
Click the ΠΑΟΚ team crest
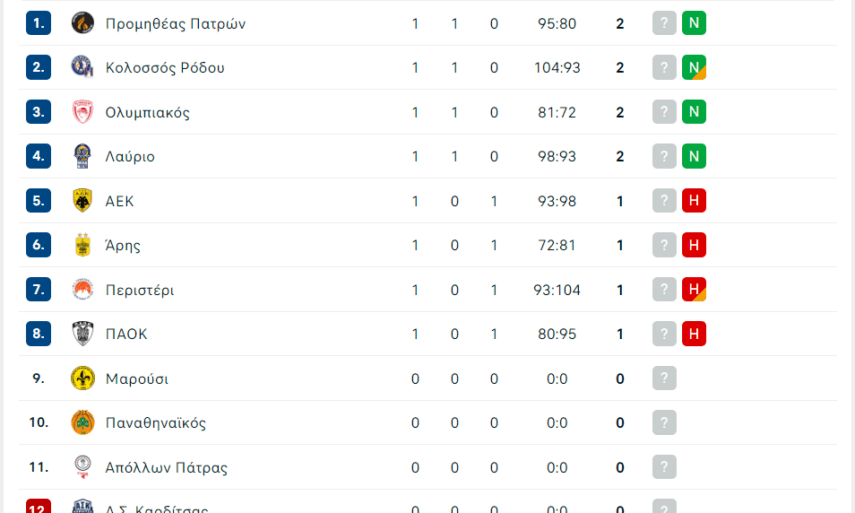(x=83, y=334)
